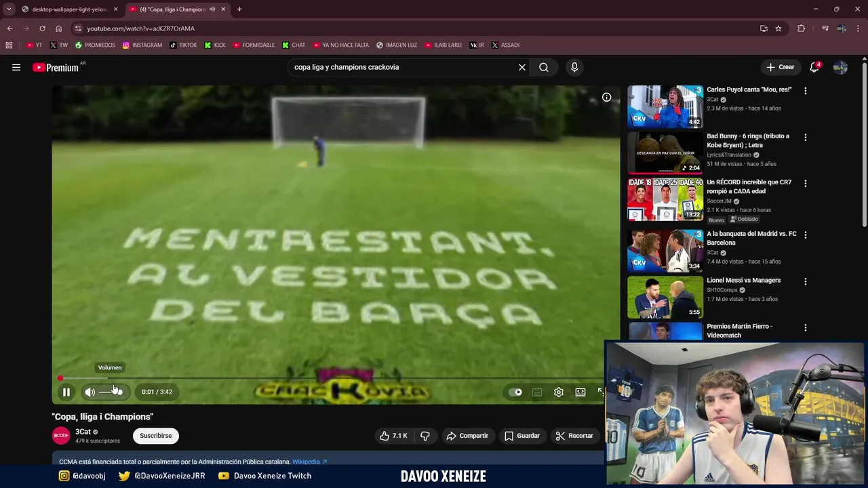The height and width of the screenshot is (488, 868).
Task: Open 3Cat channel avatar
Action: coord(61,436)
